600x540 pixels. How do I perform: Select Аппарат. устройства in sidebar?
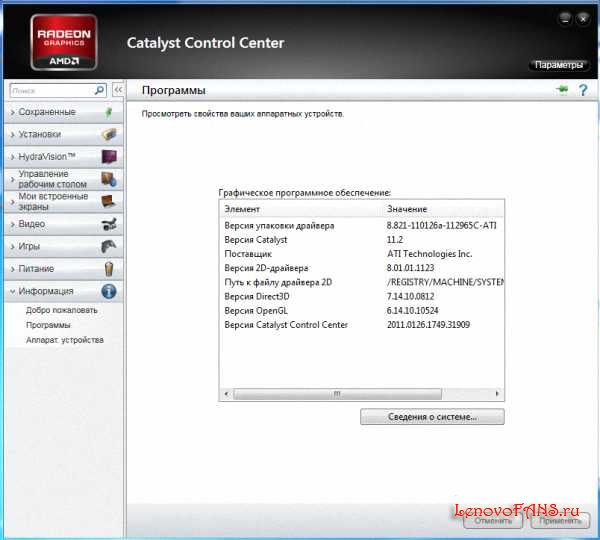(65, 340)
